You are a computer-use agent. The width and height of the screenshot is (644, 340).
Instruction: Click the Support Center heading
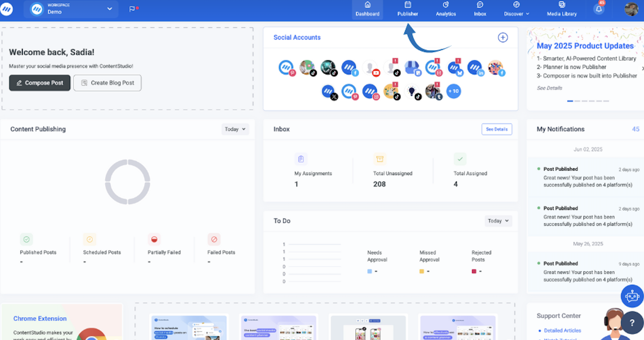(x=559, y=316)
